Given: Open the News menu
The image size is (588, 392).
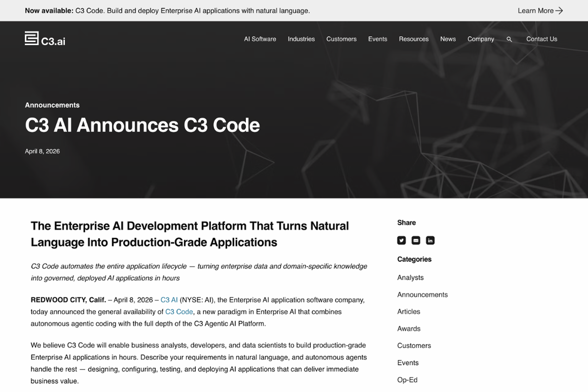Looking at the screenshot, I should point(448,39).
